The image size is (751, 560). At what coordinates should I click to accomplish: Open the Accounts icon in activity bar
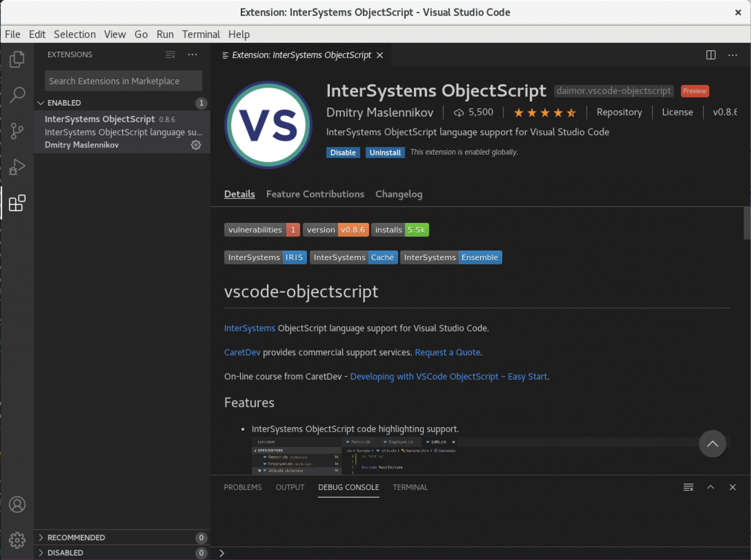[x=17, y=505]
